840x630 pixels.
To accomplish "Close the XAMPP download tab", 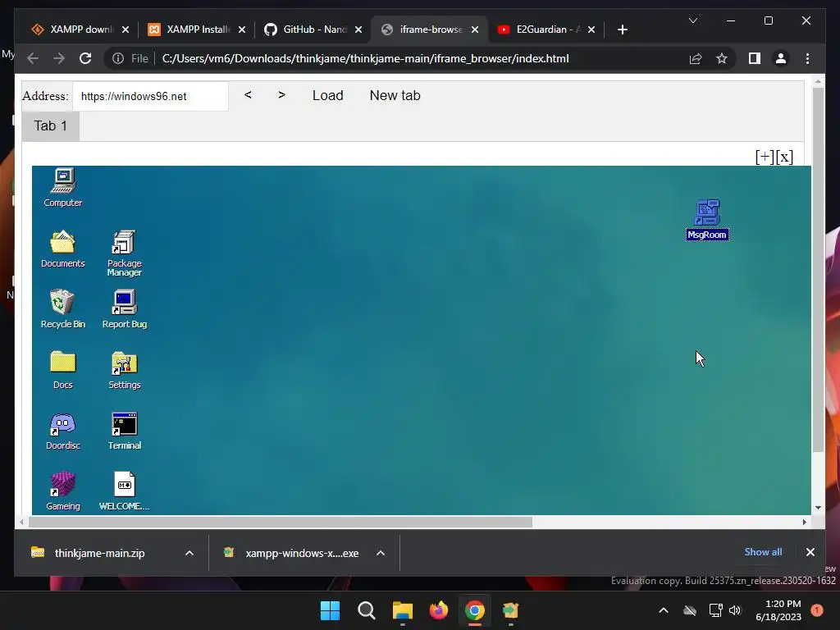I will click(126, 30).
